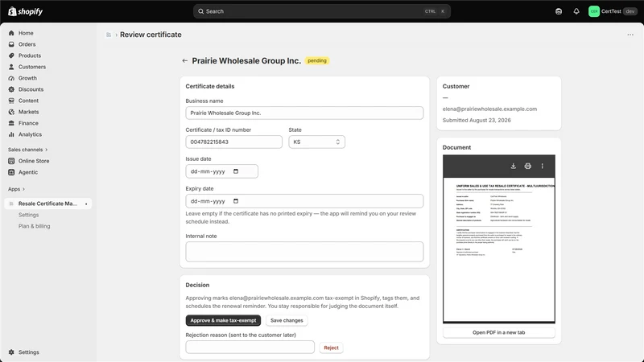644x362 pixels.
Task: Click the green CertTest avatar
Action: point(594,11)
